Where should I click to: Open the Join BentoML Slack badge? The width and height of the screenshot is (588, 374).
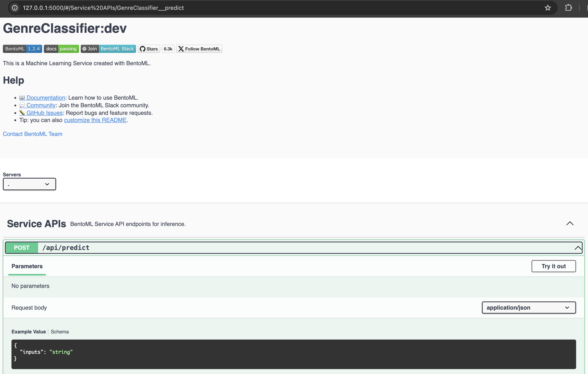[108, 49]
